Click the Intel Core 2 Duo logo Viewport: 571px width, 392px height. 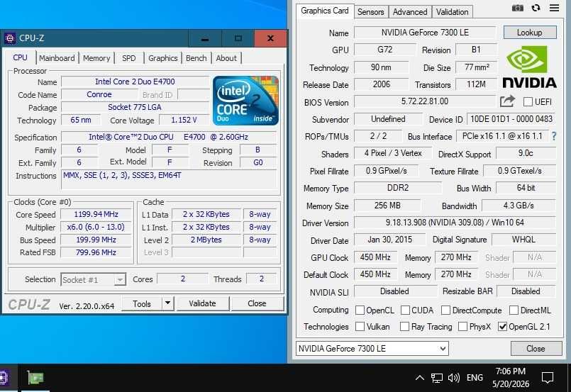coord(245,101)
